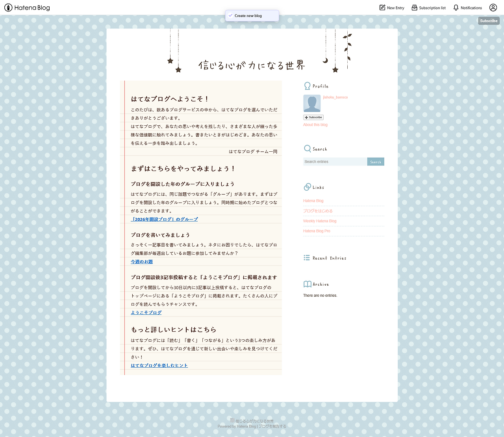
Task: Click the New Entry pencil icon
Action: click(x=382, y=7)
